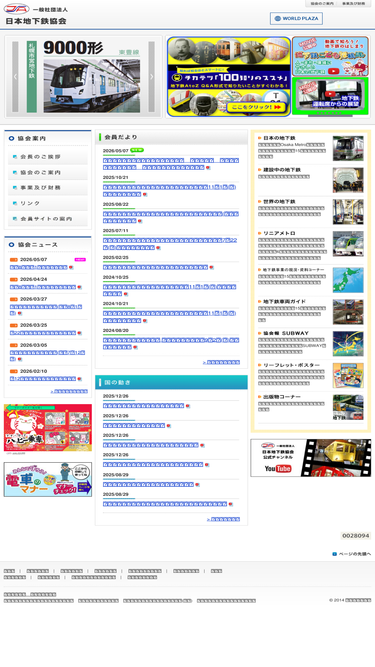Click the 協会案内 heading circle icon

11,138
